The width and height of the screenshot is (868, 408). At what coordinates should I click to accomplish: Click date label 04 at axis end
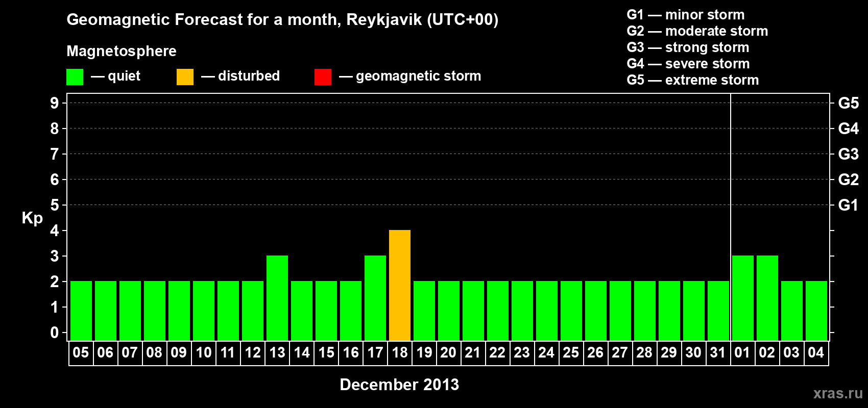[x=816, y=353]
